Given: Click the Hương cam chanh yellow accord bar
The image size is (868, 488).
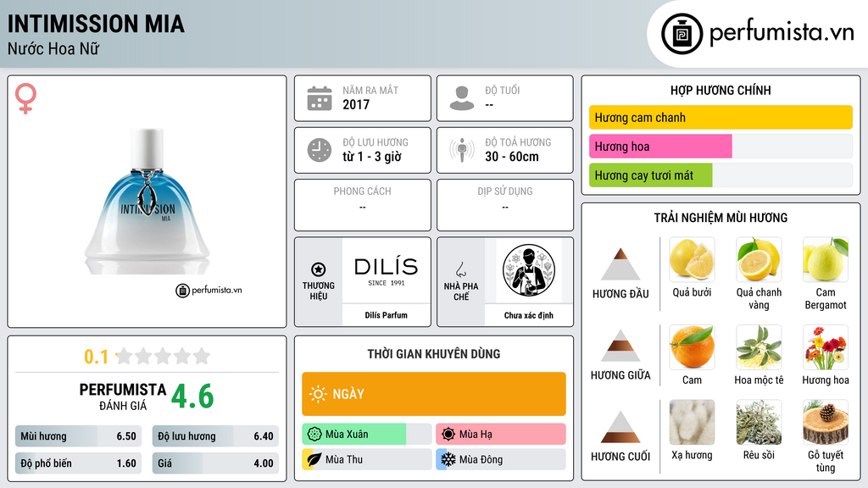Looking at the screenshot, I should [x=721, y=117].
